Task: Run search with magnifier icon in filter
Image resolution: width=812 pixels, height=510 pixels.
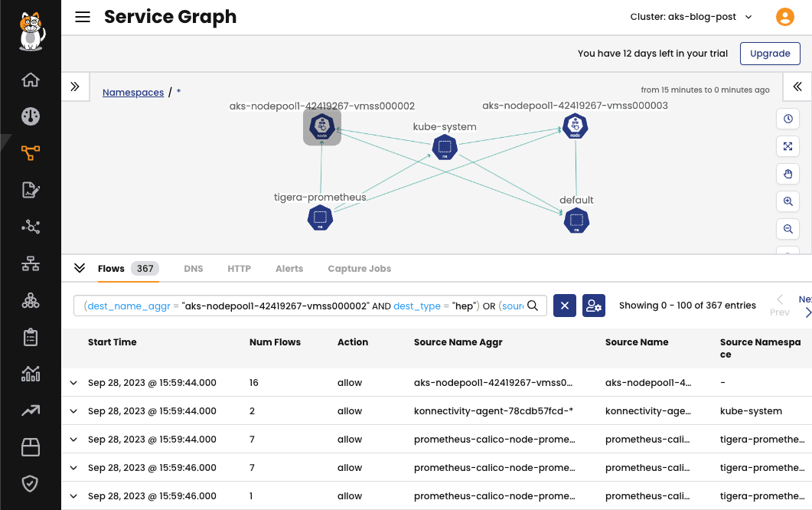Action: pos(533,306)
